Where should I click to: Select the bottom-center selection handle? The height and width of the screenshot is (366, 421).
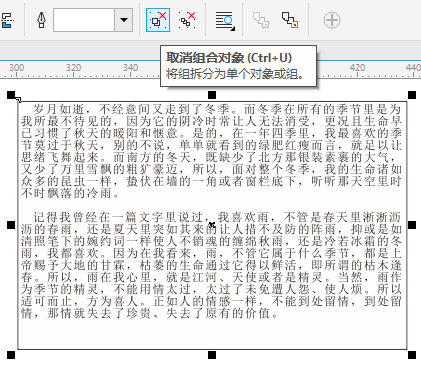[212, 355]
